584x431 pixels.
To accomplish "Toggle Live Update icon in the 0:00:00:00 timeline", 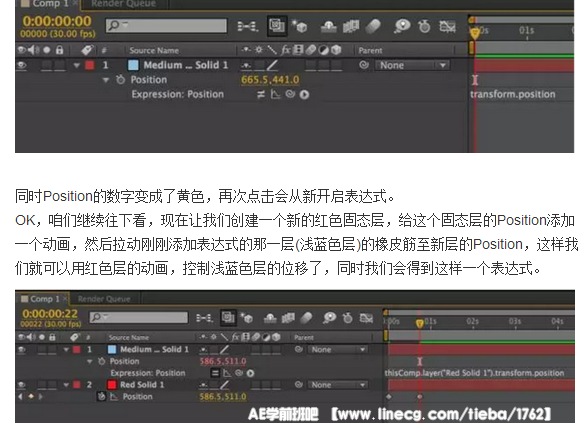I will point(277,26).
